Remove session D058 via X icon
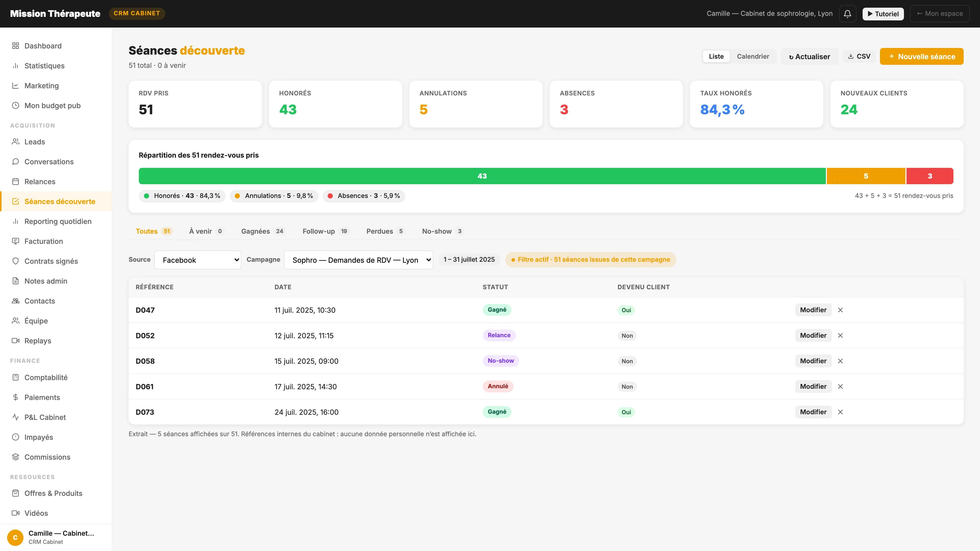This screenshot has height=551, width=980. click(x=840, y=361)
